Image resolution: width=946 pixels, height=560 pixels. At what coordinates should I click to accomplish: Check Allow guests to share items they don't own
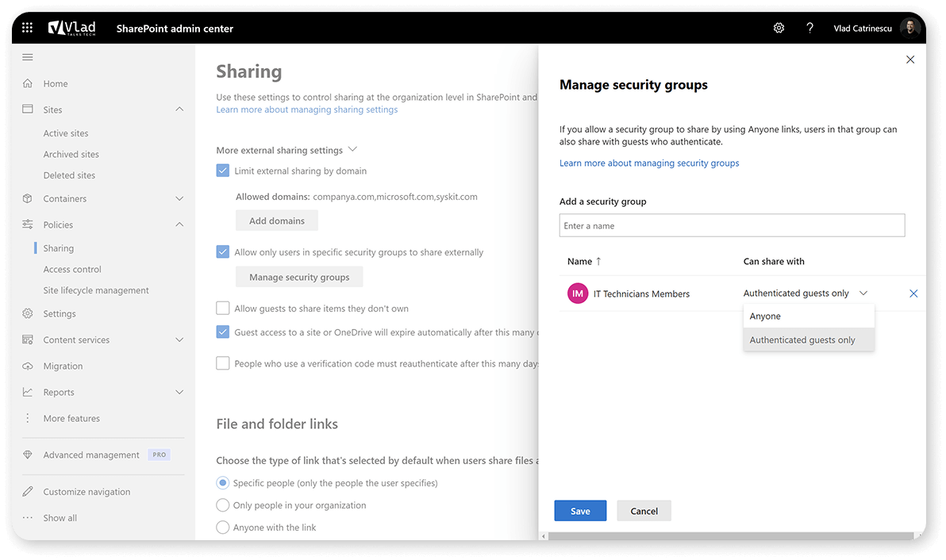click(x=223, y=308)
